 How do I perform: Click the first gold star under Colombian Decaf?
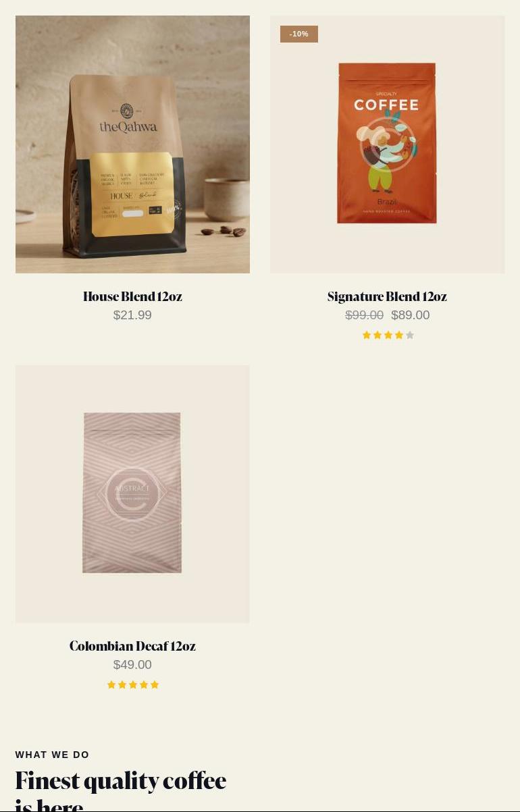[x=111, y=685]
